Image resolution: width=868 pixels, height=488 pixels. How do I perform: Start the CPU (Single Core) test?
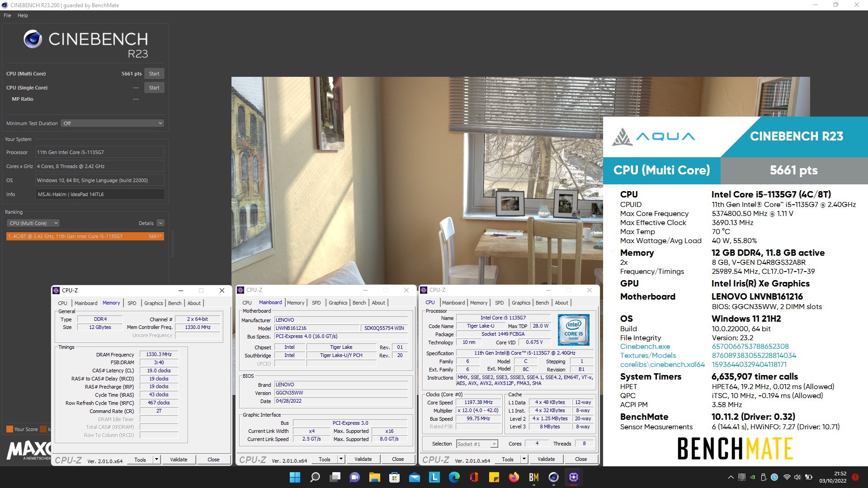pyautogui.click(x=154, y=88)
